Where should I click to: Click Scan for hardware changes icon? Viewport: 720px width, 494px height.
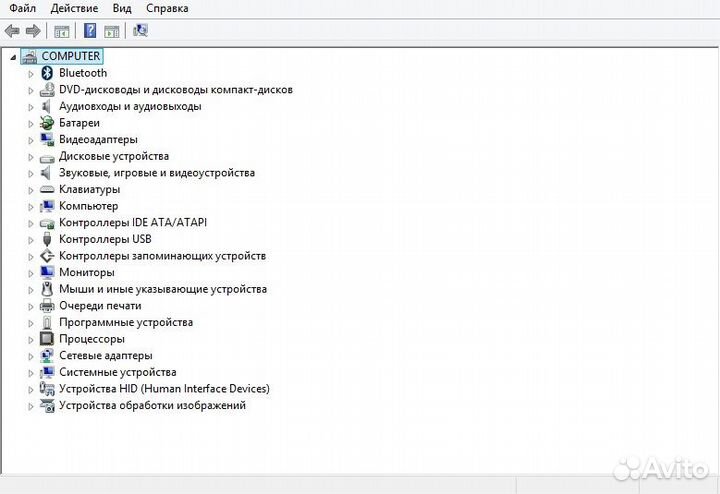(x=140, y=31)
